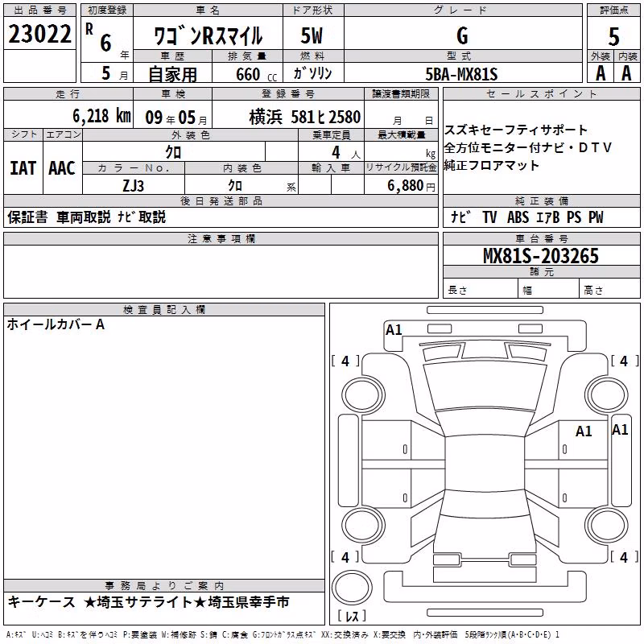The height and width of the screenshot is (644, 644).
Task: Click the chassis number MX81S-203265
Action: click(x=541, y=256)
